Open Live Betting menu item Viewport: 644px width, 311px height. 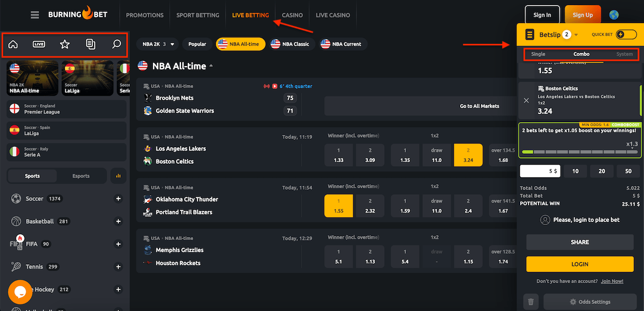(251, 15)
